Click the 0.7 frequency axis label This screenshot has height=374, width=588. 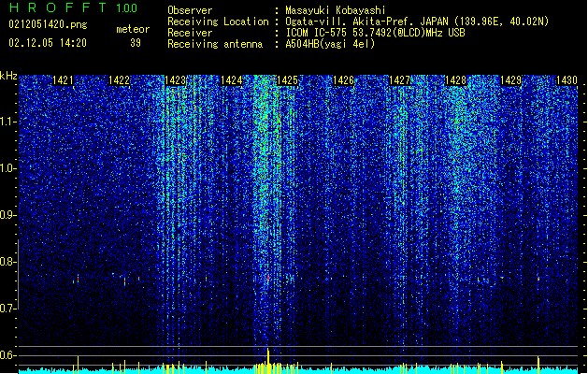(x=8, y=309)
